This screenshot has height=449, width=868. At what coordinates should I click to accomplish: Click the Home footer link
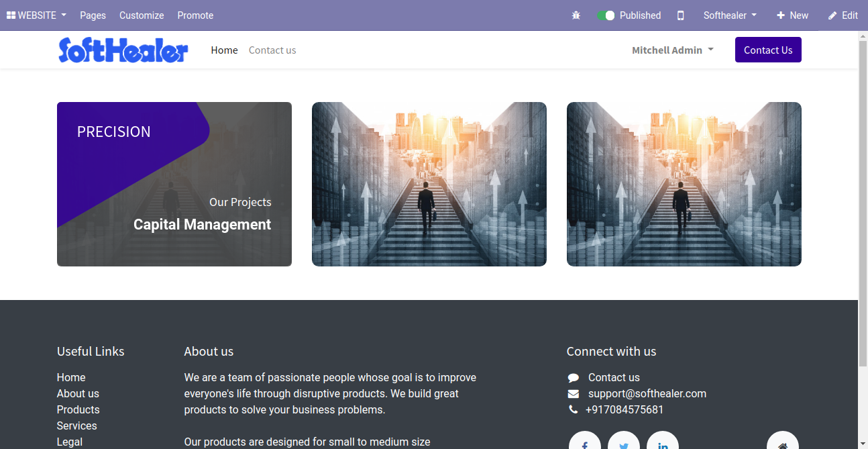click(71, 377)
